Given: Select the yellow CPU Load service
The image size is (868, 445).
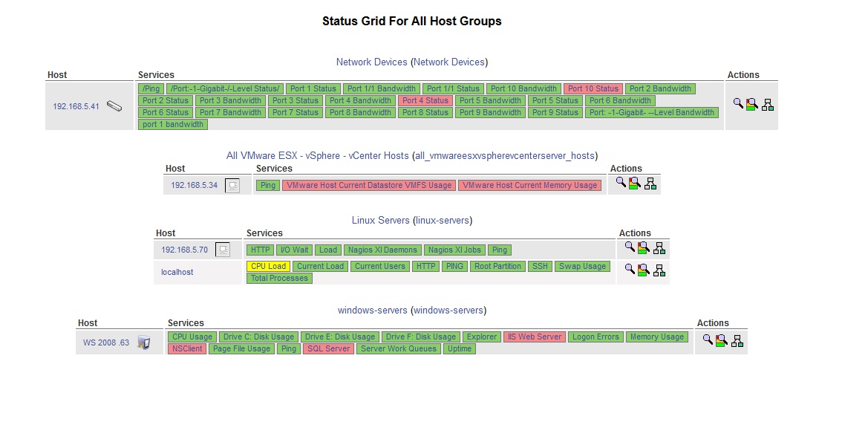Looking at the screenshot, I should coord(268,266).
